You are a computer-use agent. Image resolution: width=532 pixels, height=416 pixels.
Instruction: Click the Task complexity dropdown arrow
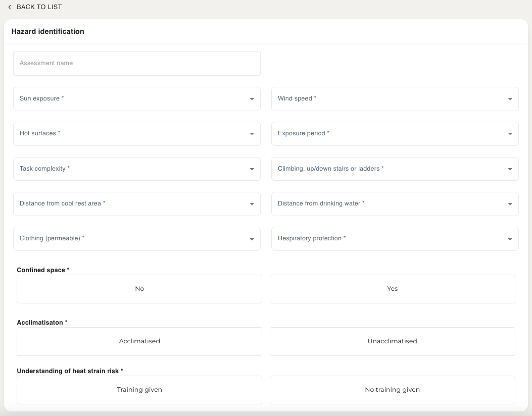click(x=252, y=169)
